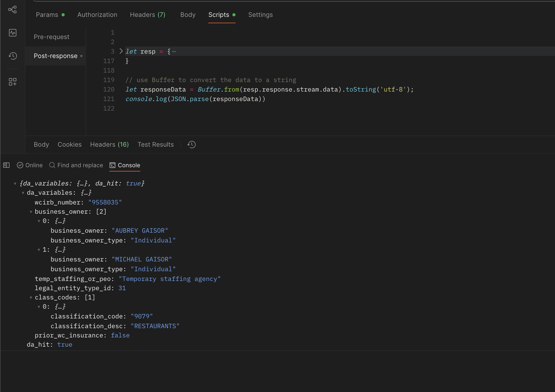Collapse the root console log object
This screenshot has height=392, width=555.
(15, 184)
